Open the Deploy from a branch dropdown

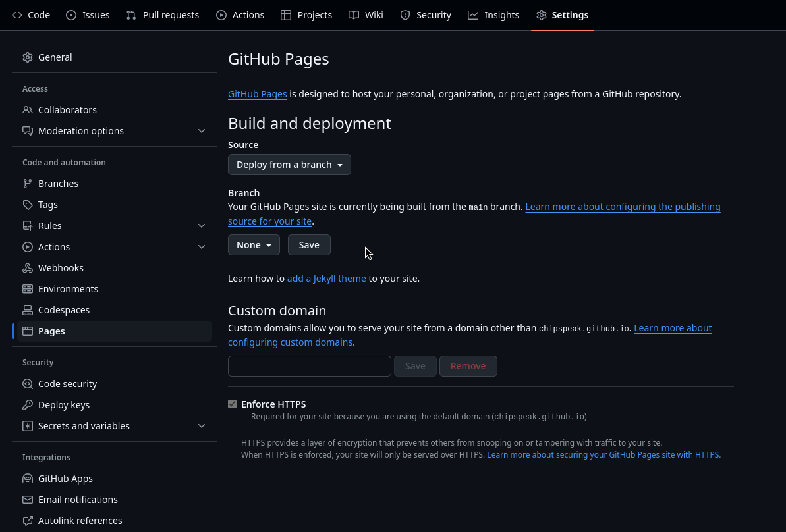[x=289, y=164]
